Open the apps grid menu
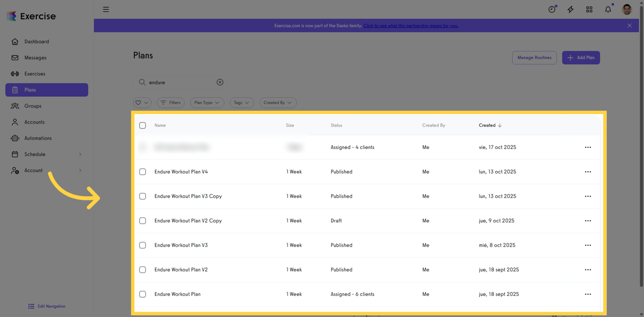Image resolution: width=644 pixels, height=317 pixels. coord(589,9)
